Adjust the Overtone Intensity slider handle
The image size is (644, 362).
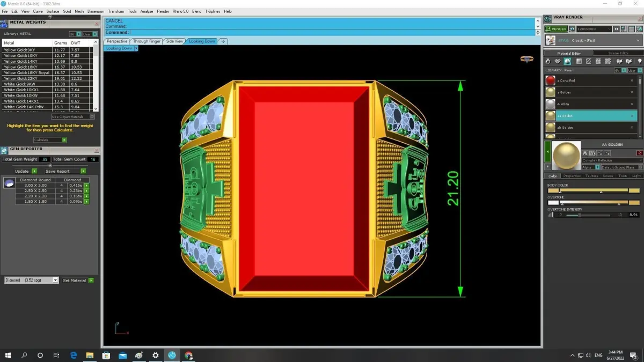pyautogui.click(x=580, y=215)
